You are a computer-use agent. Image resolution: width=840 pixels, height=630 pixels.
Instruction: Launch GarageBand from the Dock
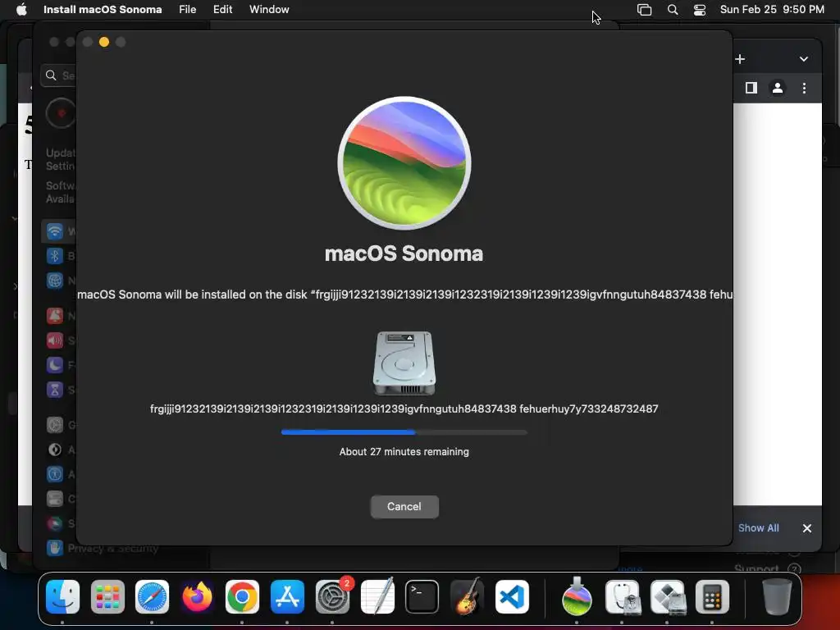tap(467, 596)
